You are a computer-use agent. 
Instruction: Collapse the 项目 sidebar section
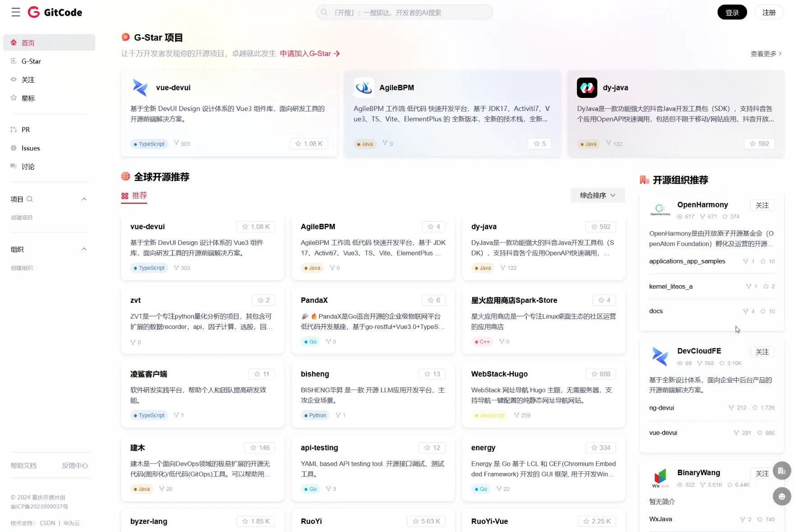pyautogui.click(x=84, y=199)
